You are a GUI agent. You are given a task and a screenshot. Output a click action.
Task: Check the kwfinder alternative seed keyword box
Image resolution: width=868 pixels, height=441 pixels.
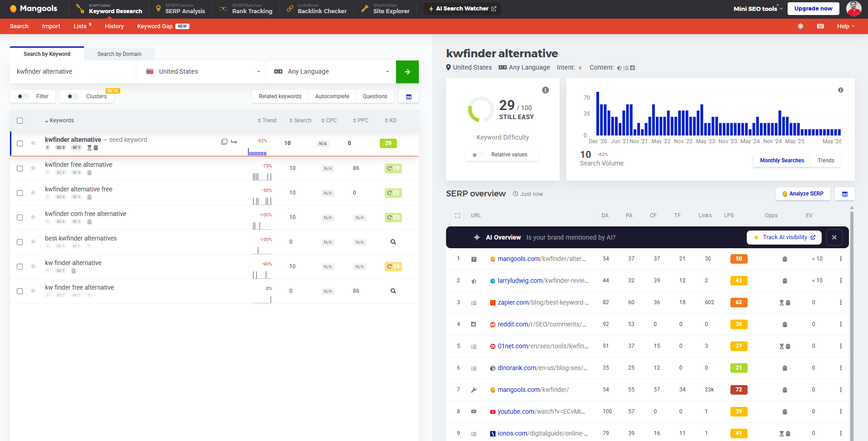[x=20, y=143]
